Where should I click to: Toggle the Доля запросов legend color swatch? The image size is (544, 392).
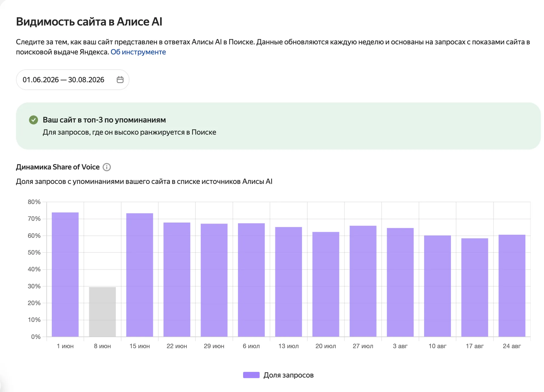click(x=251, y=375)
